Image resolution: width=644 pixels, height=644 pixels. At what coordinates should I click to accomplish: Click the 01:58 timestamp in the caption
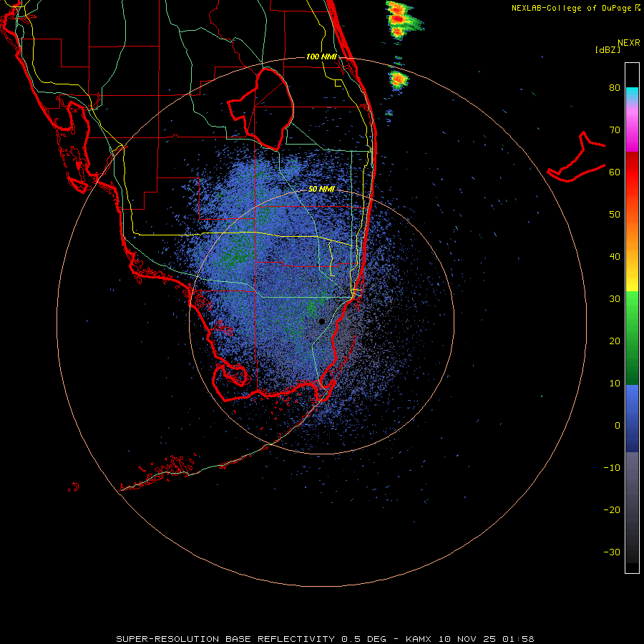(518, 639)
